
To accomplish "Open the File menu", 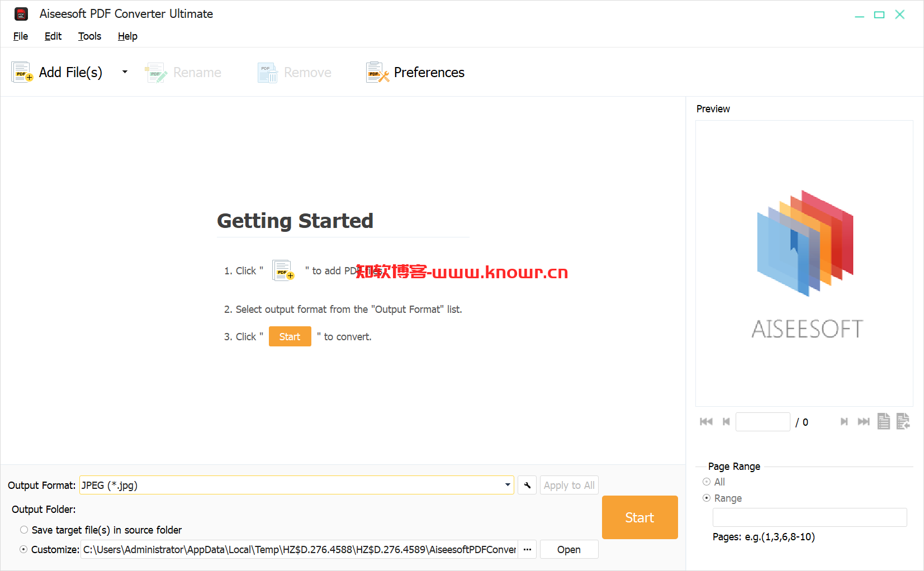I will [x=21, y=36].
